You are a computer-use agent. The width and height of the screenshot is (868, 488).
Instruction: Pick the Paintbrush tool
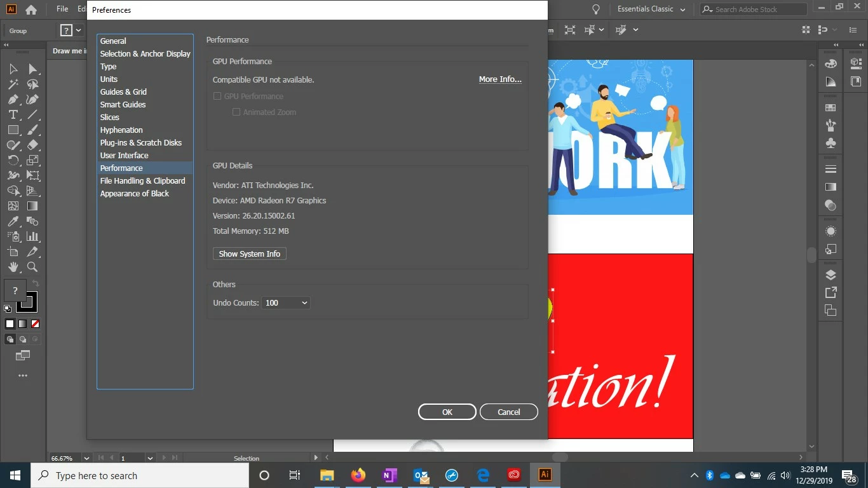(33, 130)
